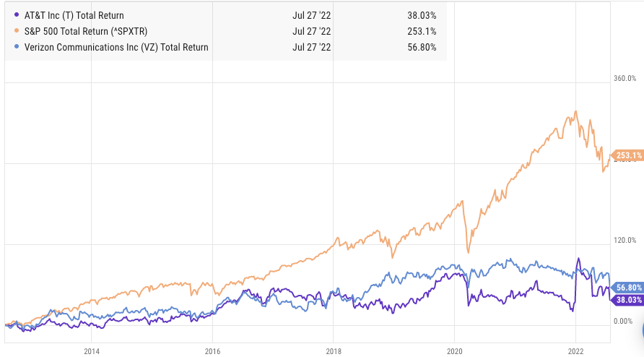Click the purple AT&T legend dot
Screen dimensions: 644x357
pyautogui.click(x=16, y=16)
